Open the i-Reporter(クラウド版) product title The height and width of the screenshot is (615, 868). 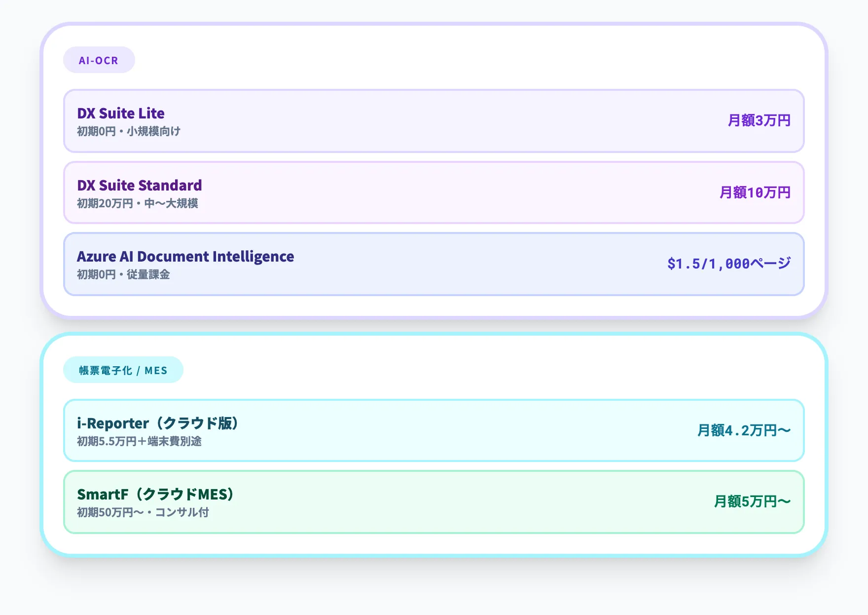pyautogui.click(x=158, y=423)
